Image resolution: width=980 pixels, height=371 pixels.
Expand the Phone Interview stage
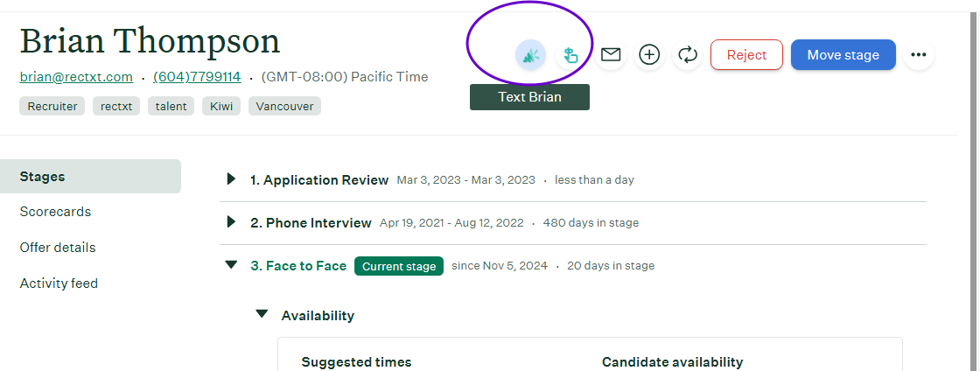(232, 222)
